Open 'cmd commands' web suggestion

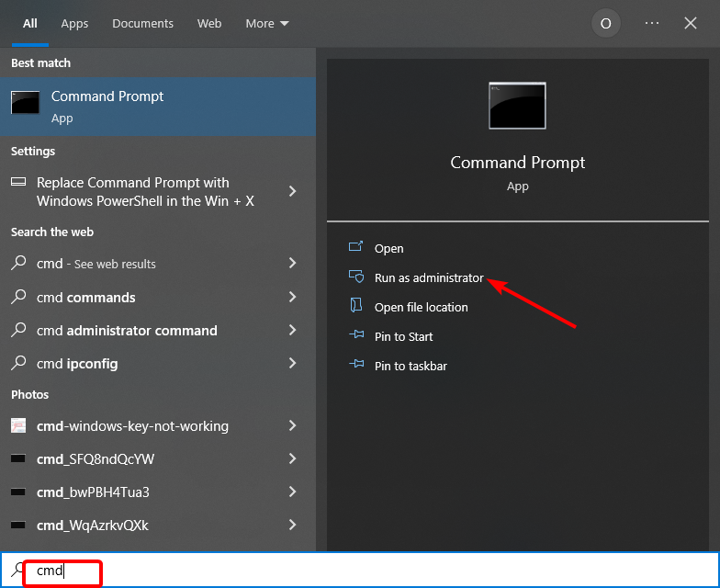coord(158,298)
